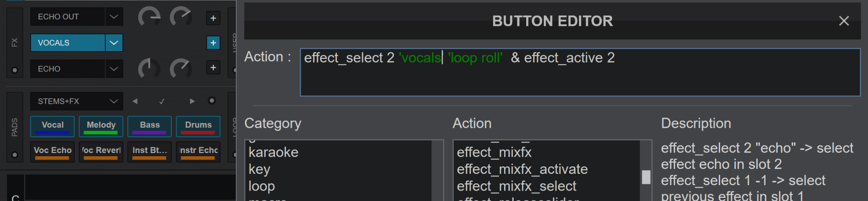Trigger the Inst Bt... pad

[150, 152]
